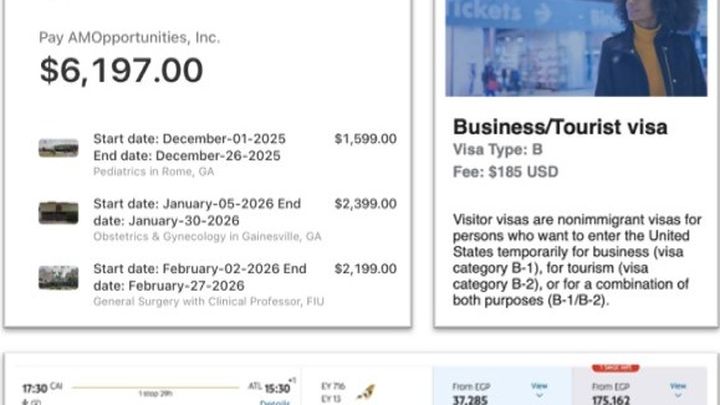Select the General Surgery FIU rotation thumbnail

point(58,278)
